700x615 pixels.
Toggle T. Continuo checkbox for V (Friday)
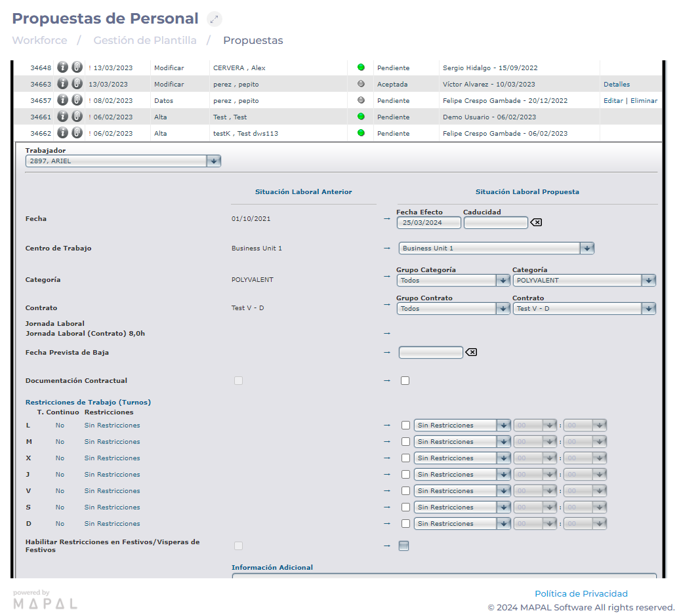point(405,491)
